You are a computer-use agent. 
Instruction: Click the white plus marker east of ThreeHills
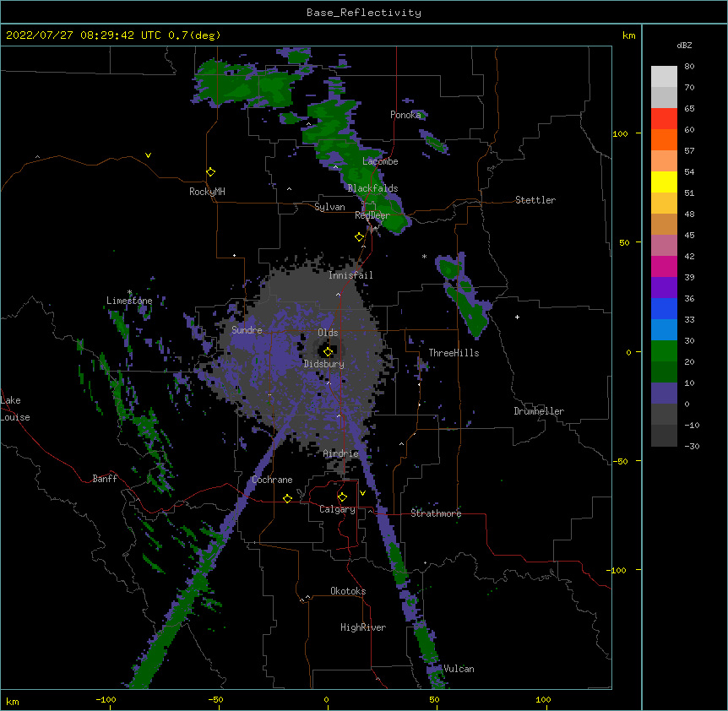point(517,317)
